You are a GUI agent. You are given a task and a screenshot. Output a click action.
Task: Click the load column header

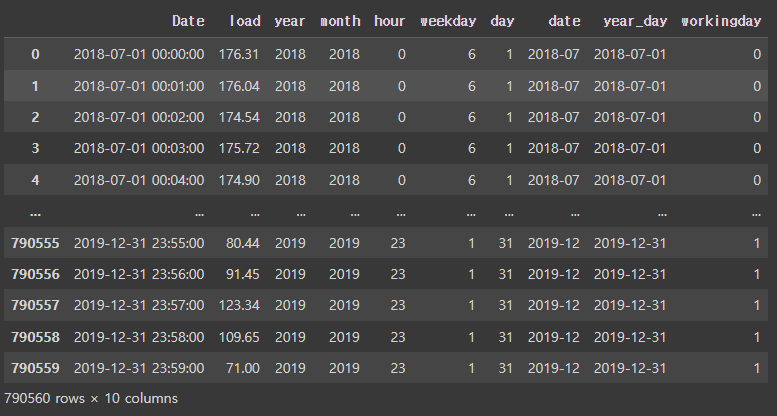click(245, 21)
